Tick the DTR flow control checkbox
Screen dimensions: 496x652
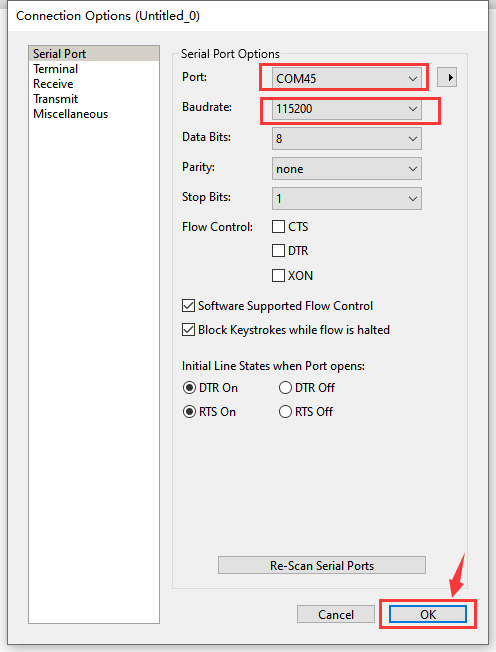click(278, 251)
